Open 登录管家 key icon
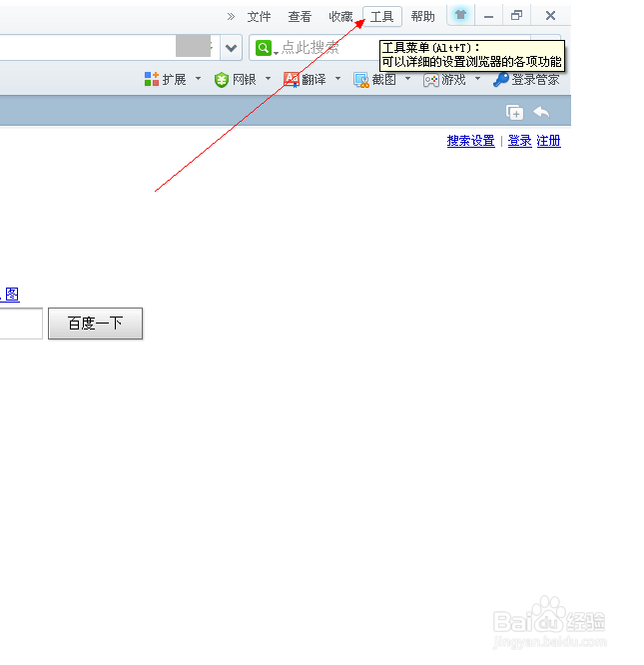This screenshot has height=665, width=644. point(501,79)
